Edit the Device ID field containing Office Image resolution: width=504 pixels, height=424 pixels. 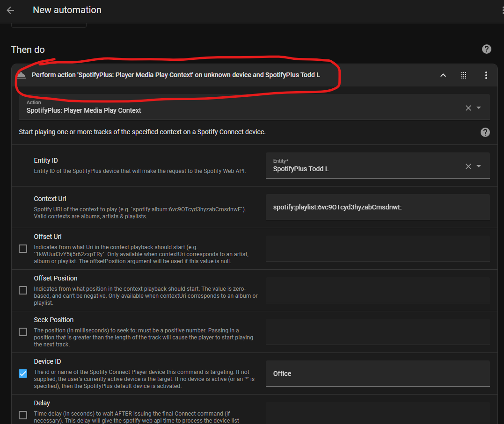pos(378,374)
